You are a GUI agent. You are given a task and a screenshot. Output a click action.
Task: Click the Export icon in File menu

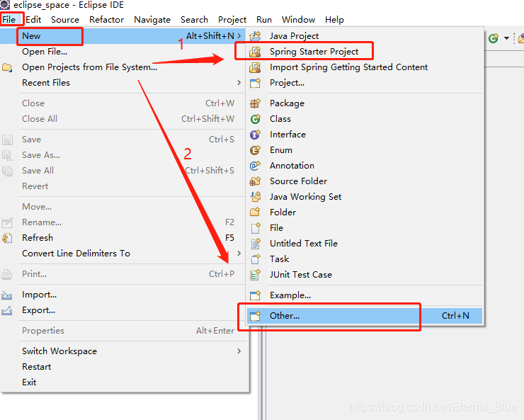[x=7, y=310]
